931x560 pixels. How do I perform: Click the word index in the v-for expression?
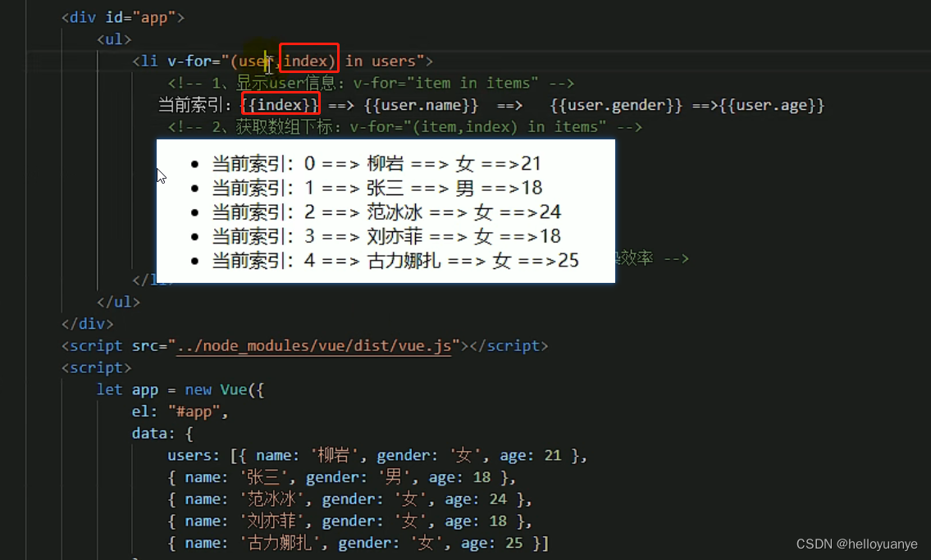point(305,61)
